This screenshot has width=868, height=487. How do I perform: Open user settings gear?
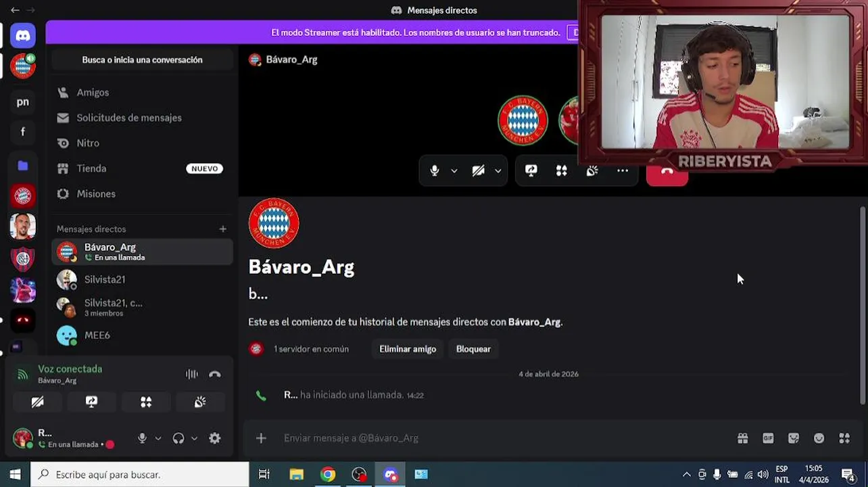pyautogui.click(x=215, y=438)
